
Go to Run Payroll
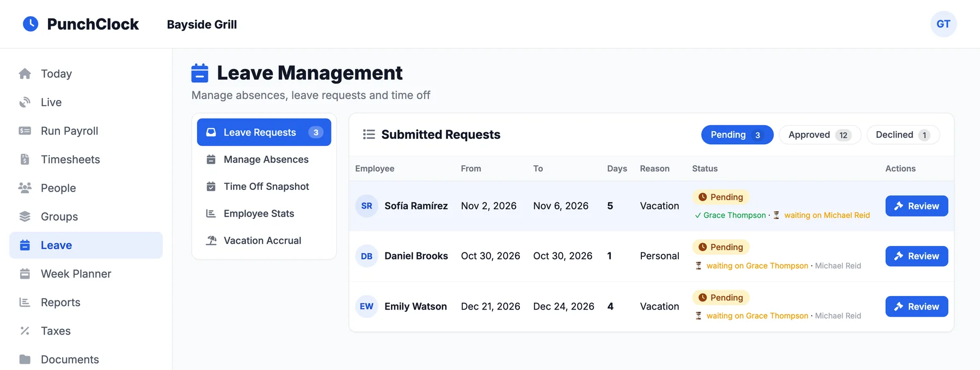(x=86, y=131)
